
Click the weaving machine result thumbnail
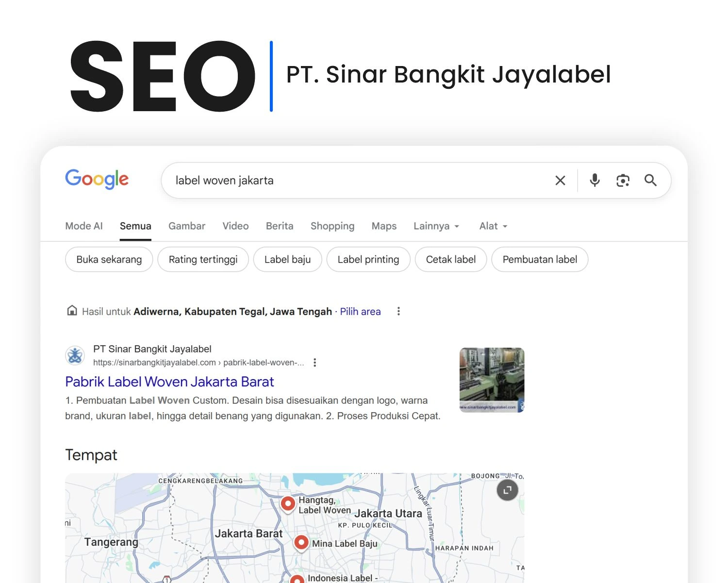tap(492, 380)
